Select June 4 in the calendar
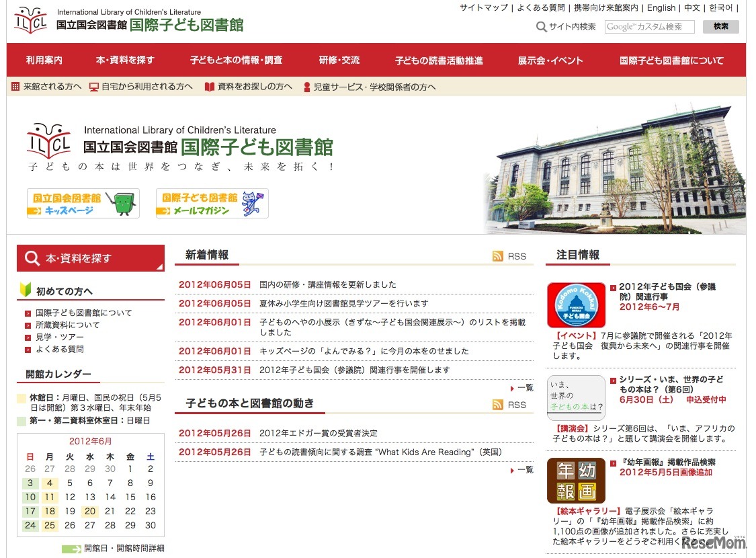Image resolution: width=756 pixels, height=558 pixels. [x=50, y=483]
